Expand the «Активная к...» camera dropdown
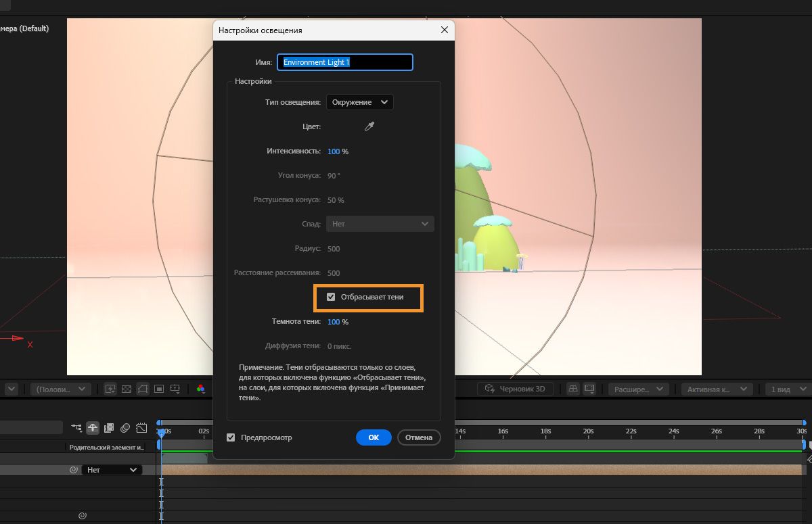 pyautogui.click(x=716, y=389)
